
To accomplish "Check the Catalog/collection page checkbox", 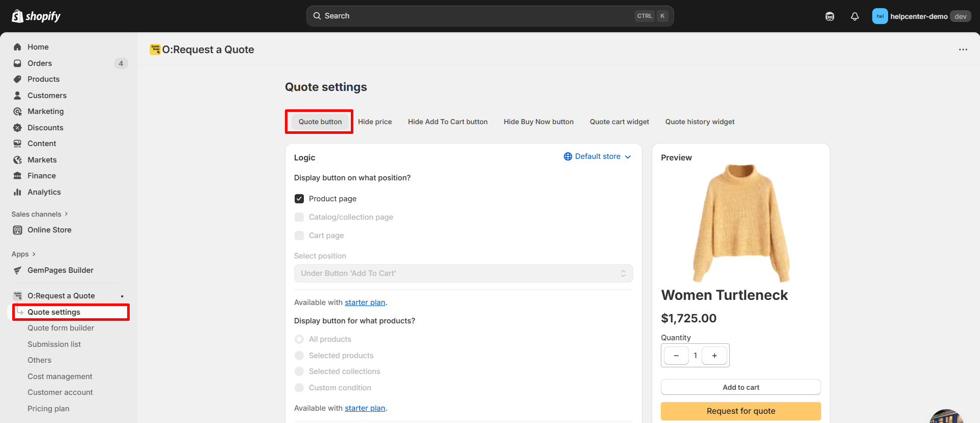I will pyautogui.click(x=299, y=217).
